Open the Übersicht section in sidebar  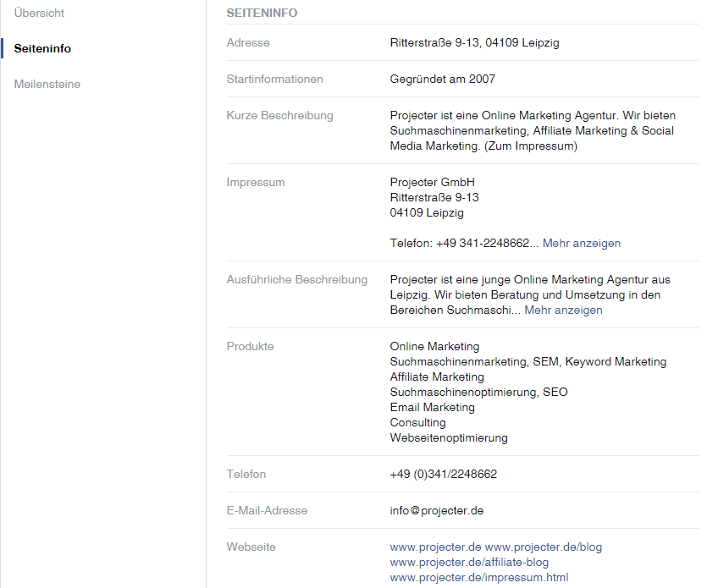[39, 13]
